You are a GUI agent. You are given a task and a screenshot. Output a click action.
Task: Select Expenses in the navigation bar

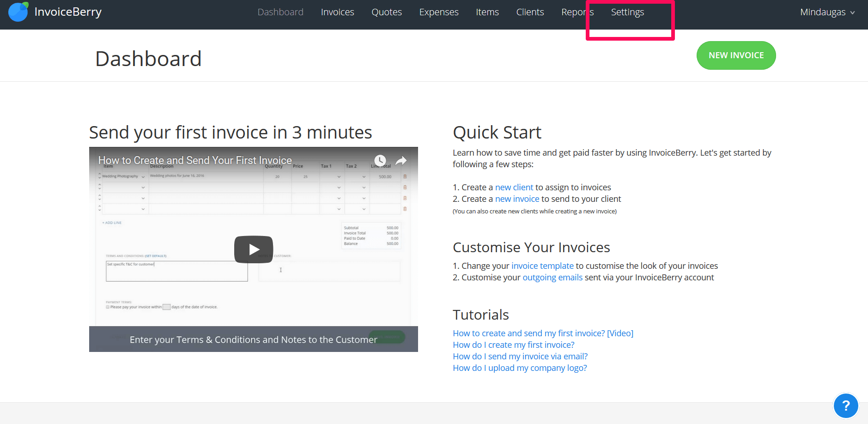click(439, 12)
